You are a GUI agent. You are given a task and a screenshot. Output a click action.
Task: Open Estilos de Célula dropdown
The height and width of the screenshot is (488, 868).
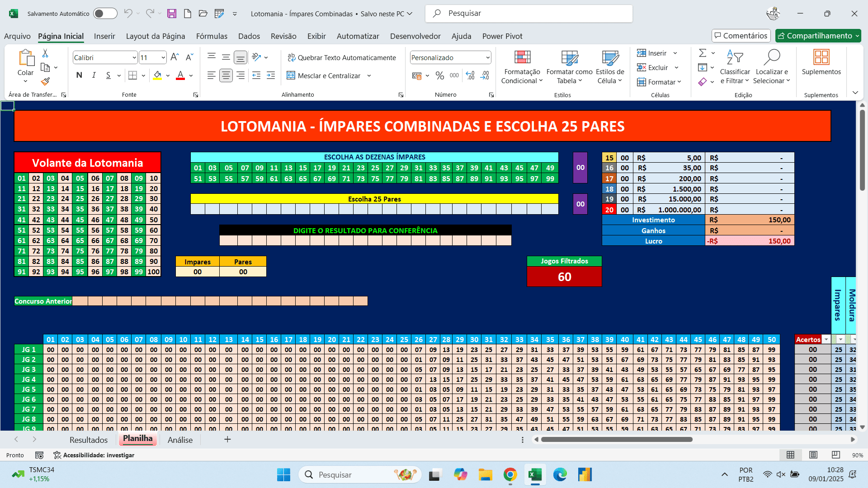[x=610, y=67]
